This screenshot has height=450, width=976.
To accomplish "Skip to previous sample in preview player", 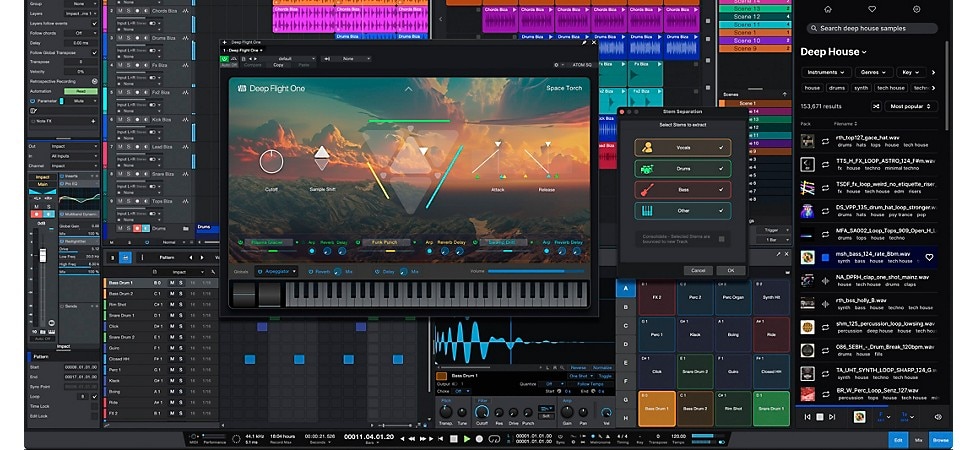I will (x=807, y=417).
